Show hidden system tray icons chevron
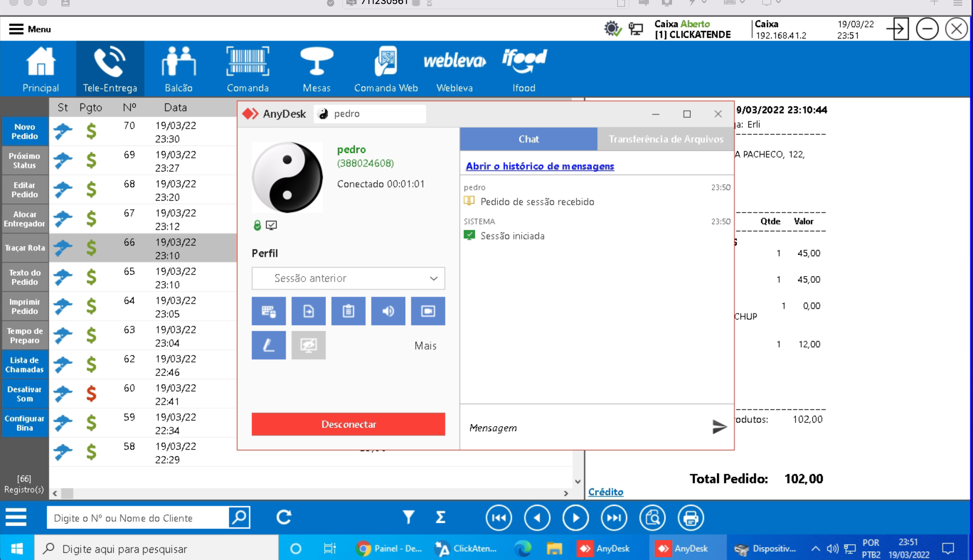Image resolution: width=973 pixels, height=560 pixels. (815, 548)
